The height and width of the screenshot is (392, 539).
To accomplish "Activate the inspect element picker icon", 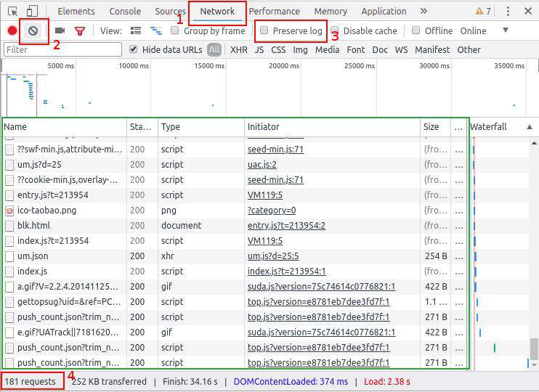I will point(13,12).
